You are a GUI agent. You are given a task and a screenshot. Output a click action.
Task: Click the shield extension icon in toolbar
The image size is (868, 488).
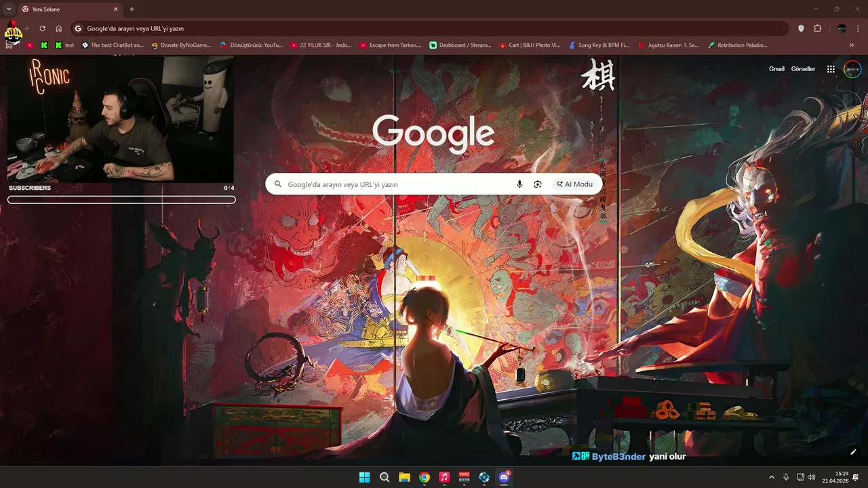(801, 28)
